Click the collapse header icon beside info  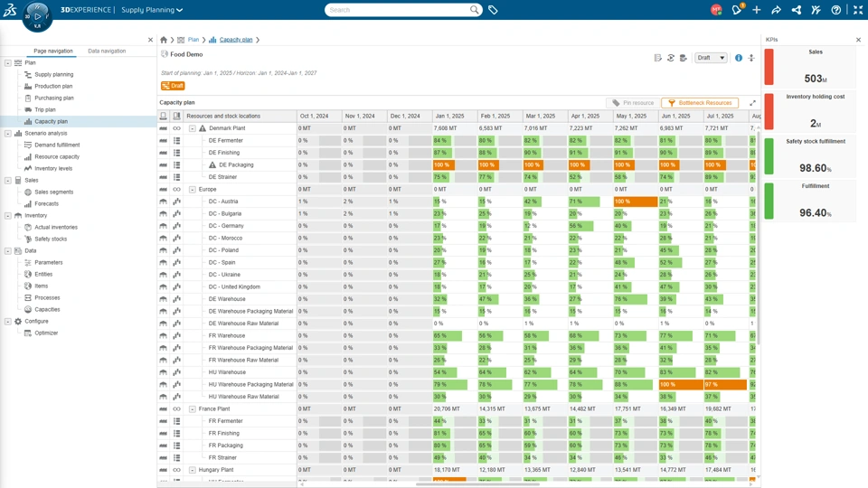click(751, 58)
